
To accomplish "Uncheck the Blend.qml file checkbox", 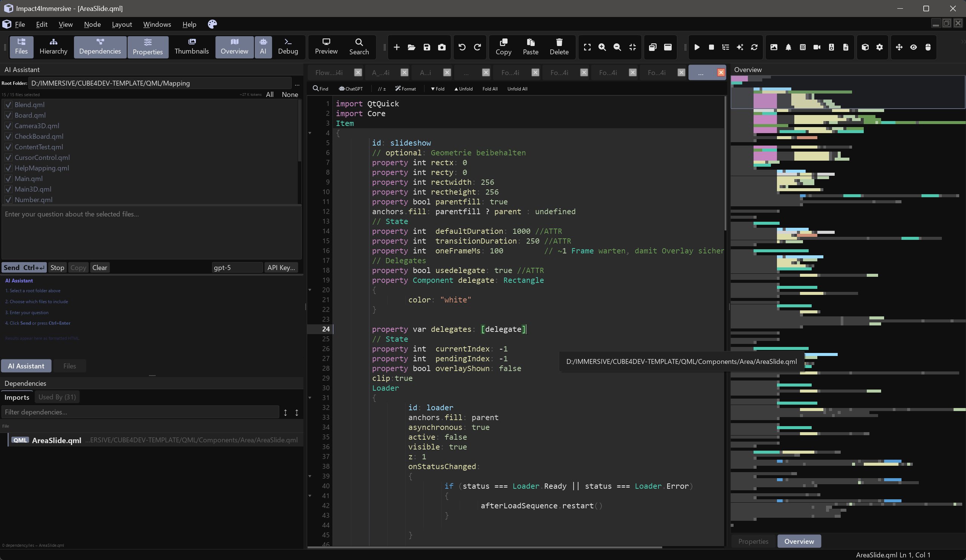I will click(8, 104).
